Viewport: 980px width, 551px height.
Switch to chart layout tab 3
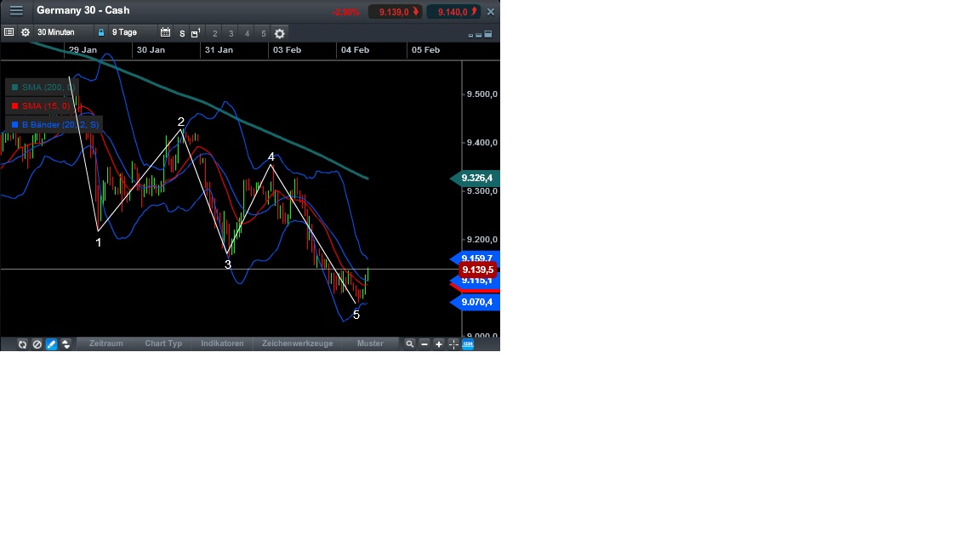pyautogui.click(x=231, y=33)
